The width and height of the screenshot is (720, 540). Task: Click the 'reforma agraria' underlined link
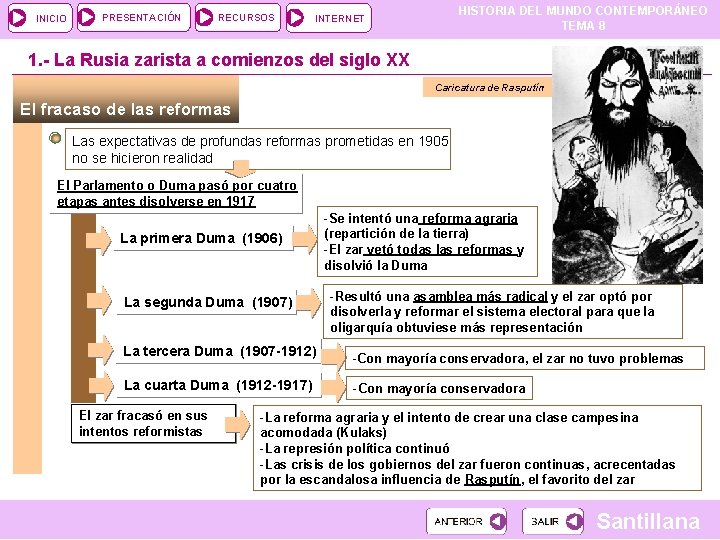pos(468,219)
